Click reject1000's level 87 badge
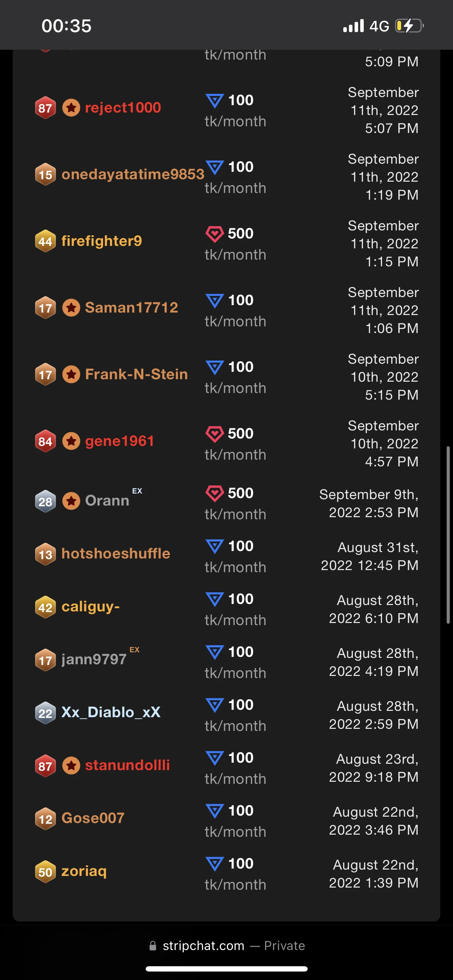The image size is (453, 980). pos(45,108)
